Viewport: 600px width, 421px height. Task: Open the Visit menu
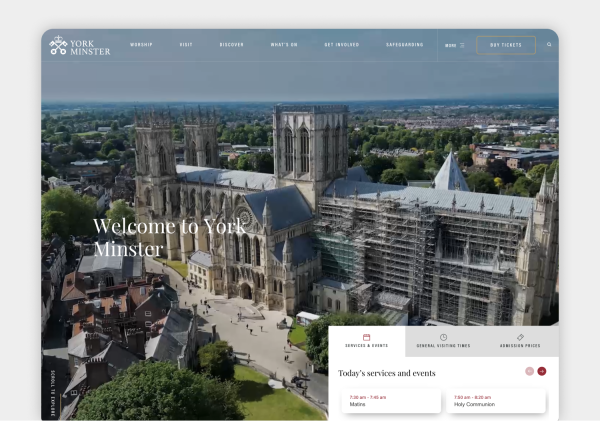(186, 45)
